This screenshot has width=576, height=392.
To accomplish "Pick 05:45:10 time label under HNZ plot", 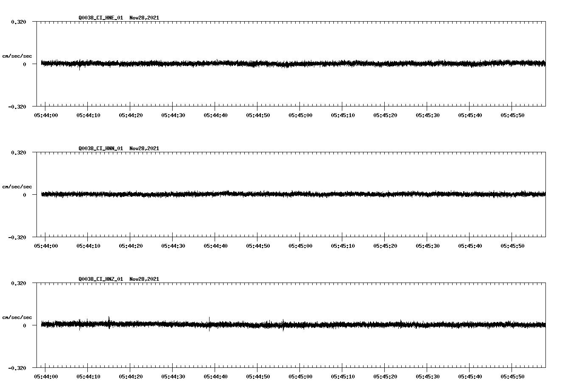I will point(343,377).
